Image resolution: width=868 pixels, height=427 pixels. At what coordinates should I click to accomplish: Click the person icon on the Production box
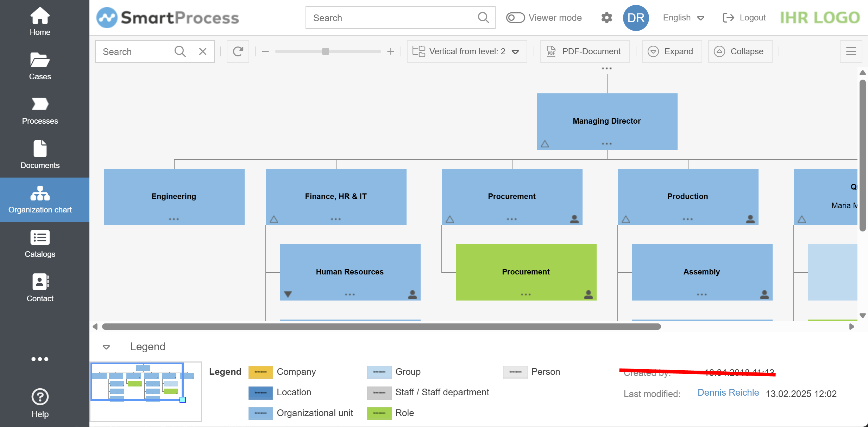tap(750, 219)
